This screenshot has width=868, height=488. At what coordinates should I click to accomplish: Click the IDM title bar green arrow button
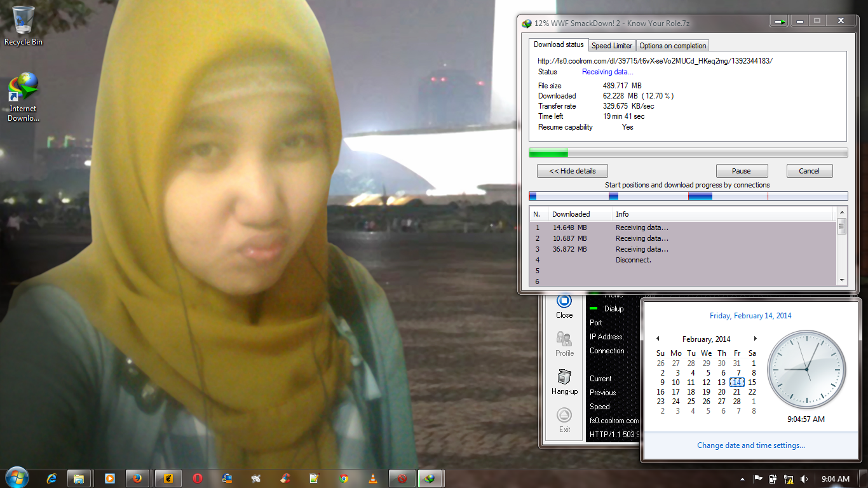coord(780,22)
